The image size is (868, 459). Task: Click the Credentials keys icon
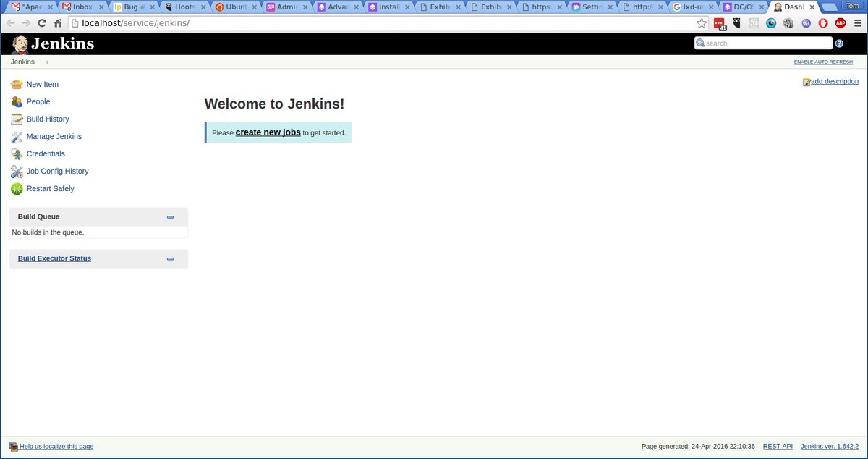click(x=17, y=154)
